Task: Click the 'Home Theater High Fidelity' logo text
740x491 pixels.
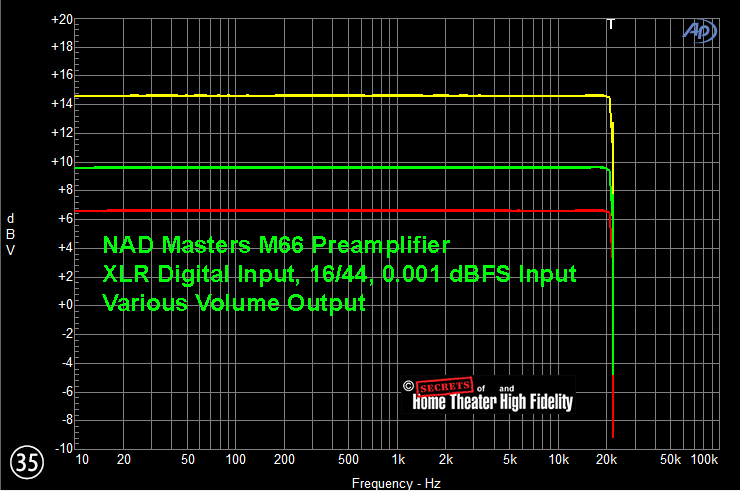Action: point(492,402)
